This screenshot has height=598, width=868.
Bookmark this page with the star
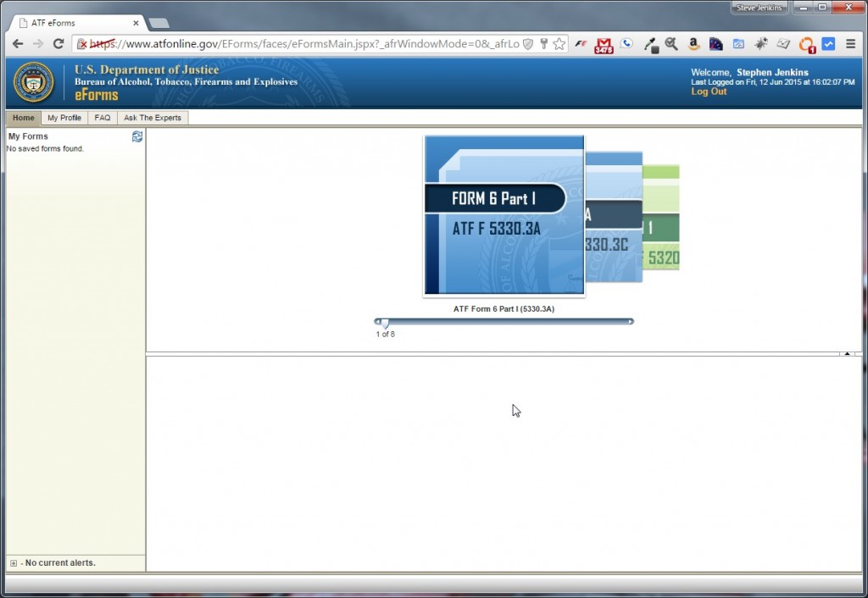pos(559,44)
